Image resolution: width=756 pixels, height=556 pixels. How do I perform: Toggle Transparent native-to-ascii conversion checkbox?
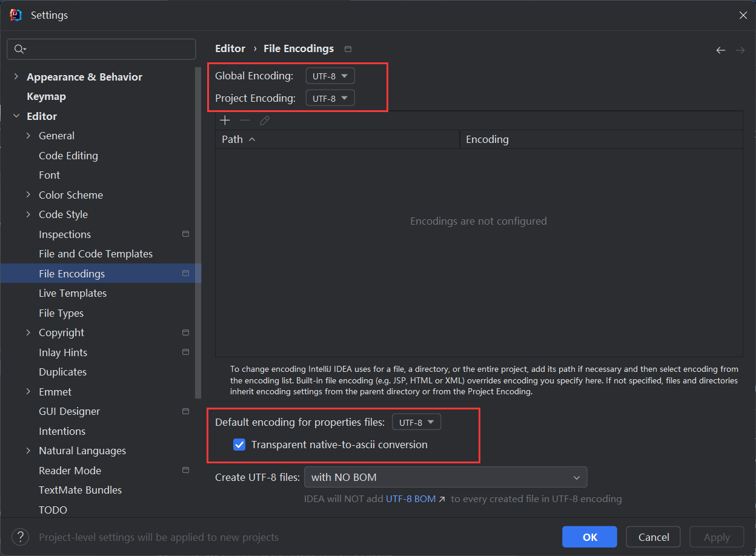coord(240,445)
